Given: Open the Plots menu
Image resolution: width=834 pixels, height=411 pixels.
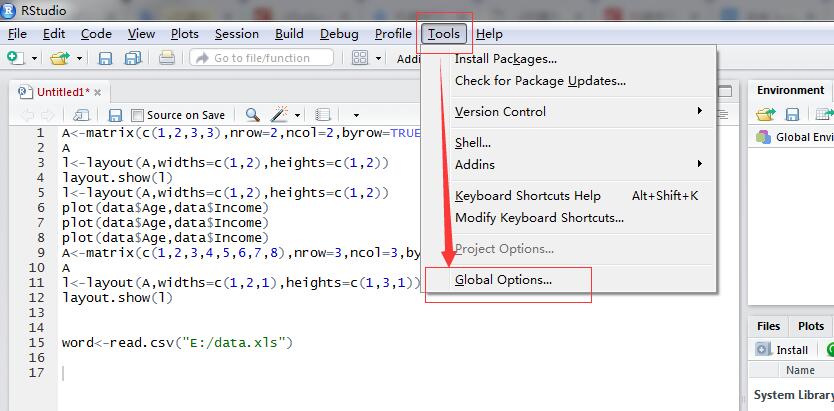Looking at the screenshot, I should [x=185, y=34].
